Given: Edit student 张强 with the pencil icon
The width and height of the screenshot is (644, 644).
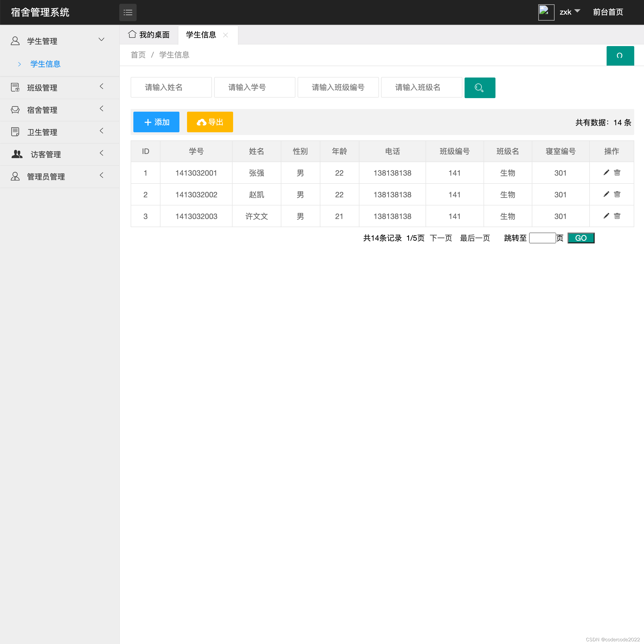Looking at the screenshot, I should [606, 173].
